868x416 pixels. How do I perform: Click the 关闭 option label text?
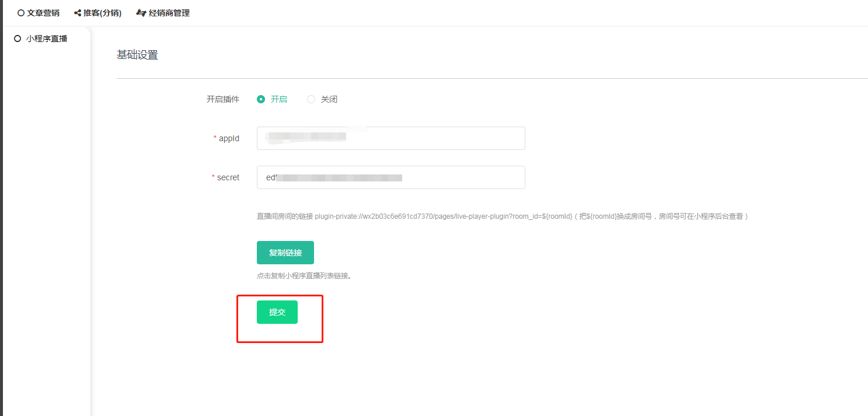click(x=329, y=99)
